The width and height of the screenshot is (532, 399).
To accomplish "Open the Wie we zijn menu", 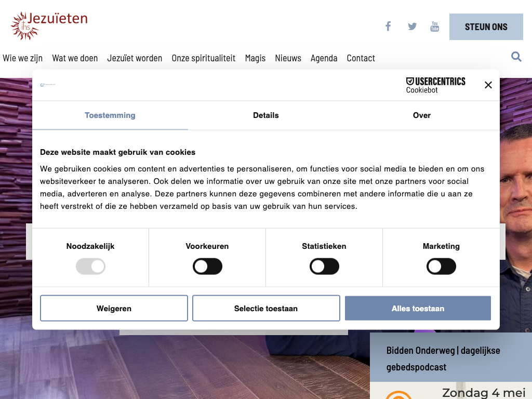I will click(22, 58).
